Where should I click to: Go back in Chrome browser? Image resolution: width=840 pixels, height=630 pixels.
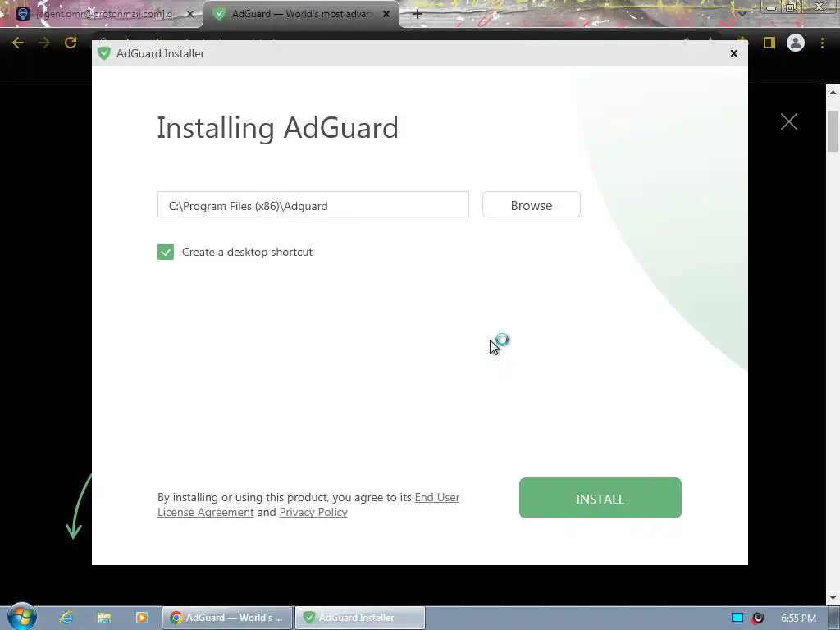click(18, 43)
